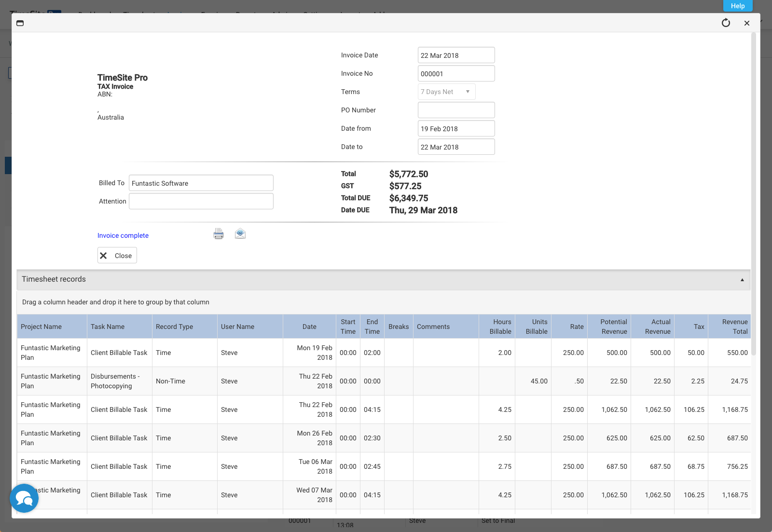Sort by Comments column header
This screenshot has height=532, width=772.
(446, 327)
